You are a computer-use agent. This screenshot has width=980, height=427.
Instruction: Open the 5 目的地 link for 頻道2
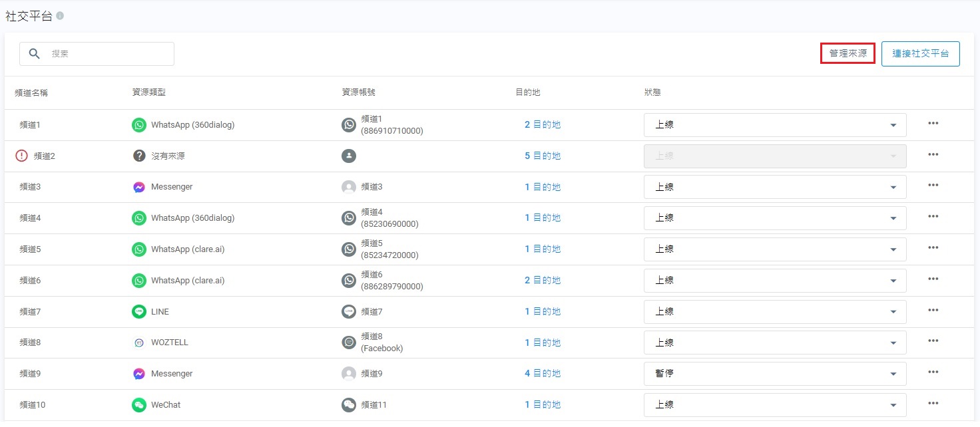(543, 156)
